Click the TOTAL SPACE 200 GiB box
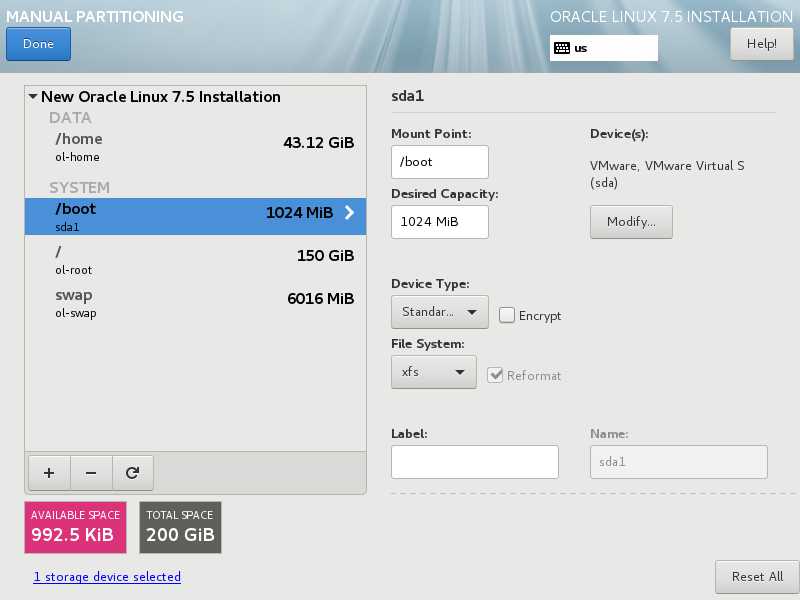Viewport: 800px width, 600px height. [181, 527]
